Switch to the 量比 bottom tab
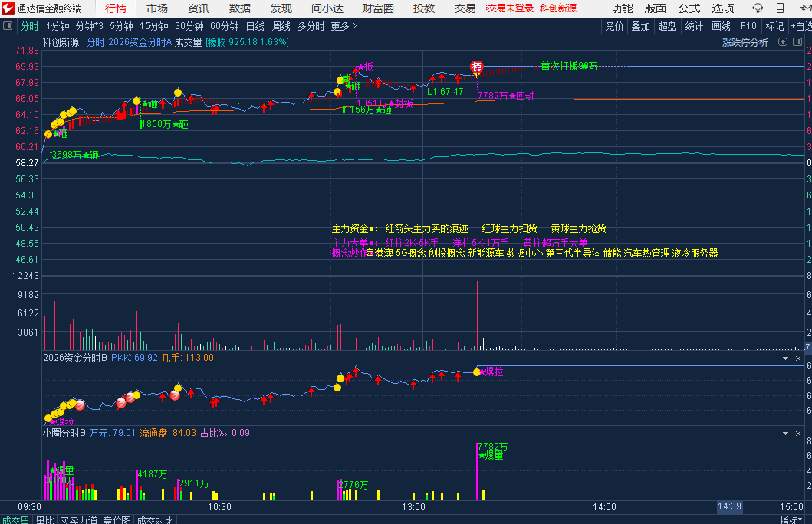 tap(44, 520)
